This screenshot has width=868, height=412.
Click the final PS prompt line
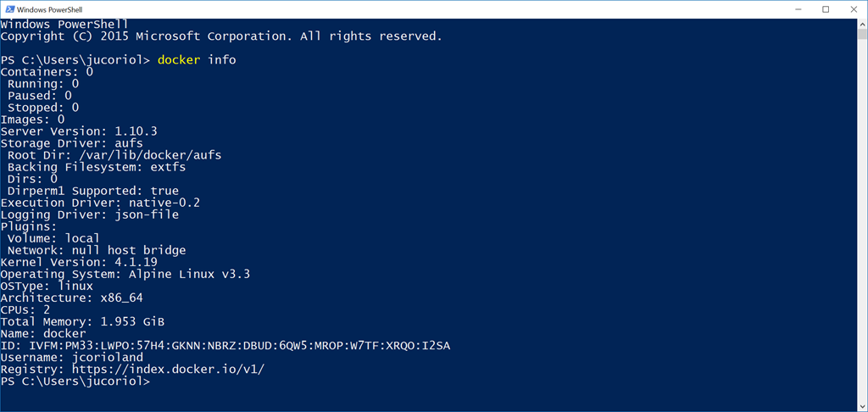[x=75, y=381]
